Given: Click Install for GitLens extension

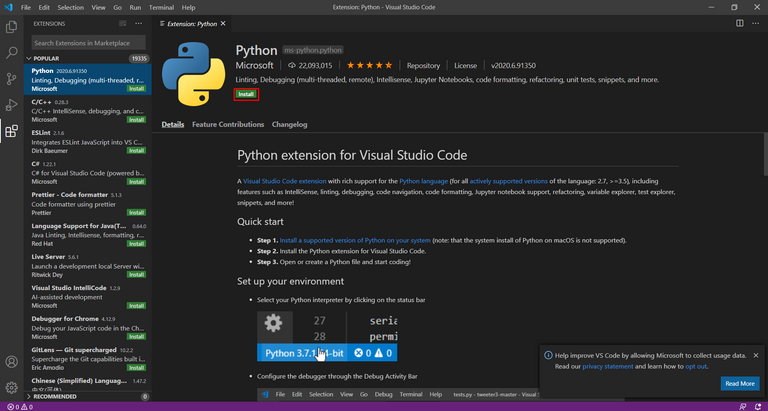Looking at the screenshot, I should tap(136, 368).
